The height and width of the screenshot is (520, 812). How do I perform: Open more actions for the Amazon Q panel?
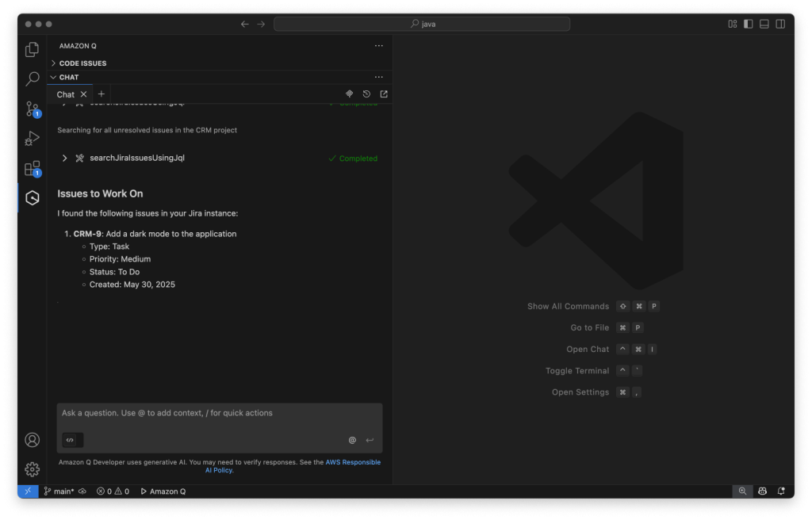(378, 45)
